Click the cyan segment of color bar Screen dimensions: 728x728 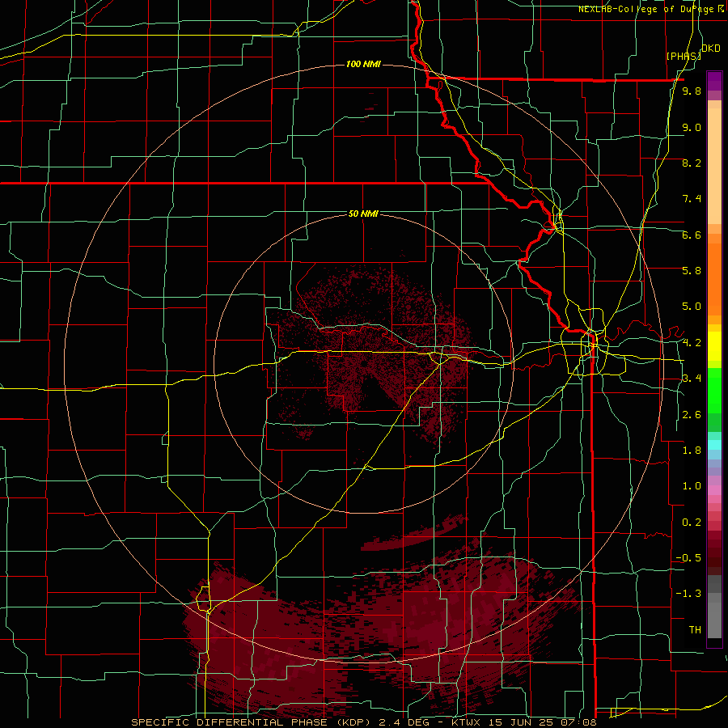(x=714, y=445)
